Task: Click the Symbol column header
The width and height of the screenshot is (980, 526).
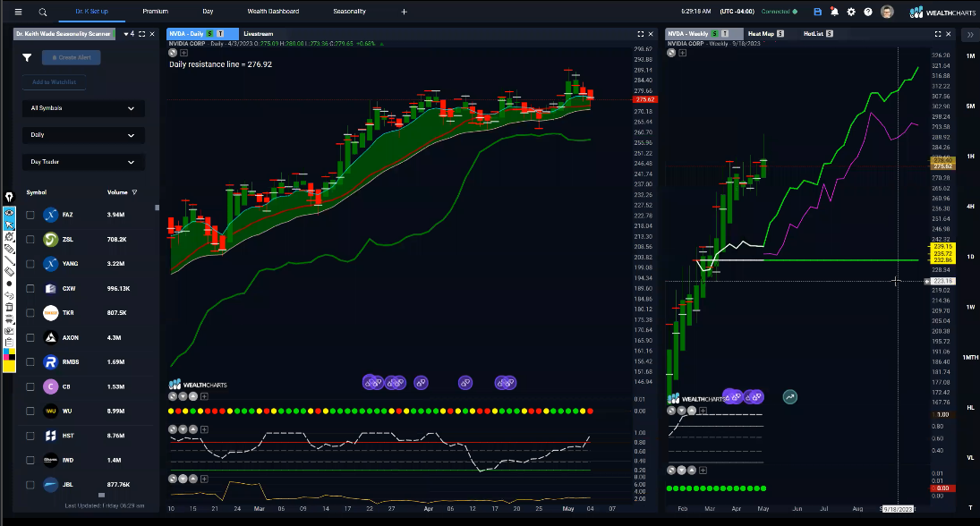Action: click(x=37, y=192)
